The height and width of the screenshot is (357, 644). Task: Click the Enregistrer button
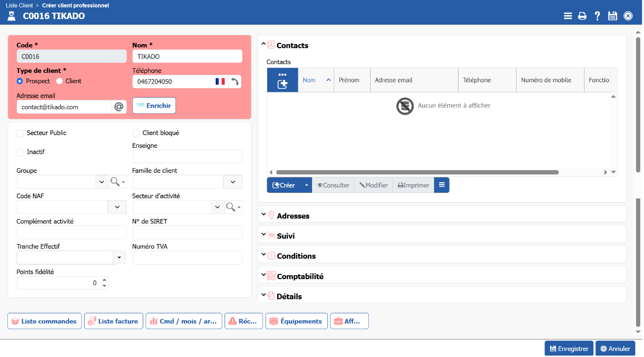pos(569,349)
